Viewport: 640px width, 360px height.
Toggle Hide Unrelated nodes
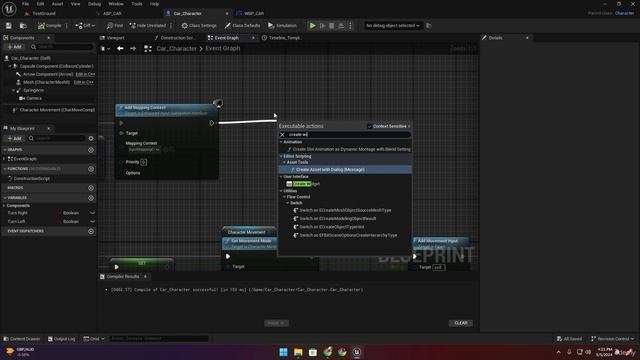pos(148,26)
